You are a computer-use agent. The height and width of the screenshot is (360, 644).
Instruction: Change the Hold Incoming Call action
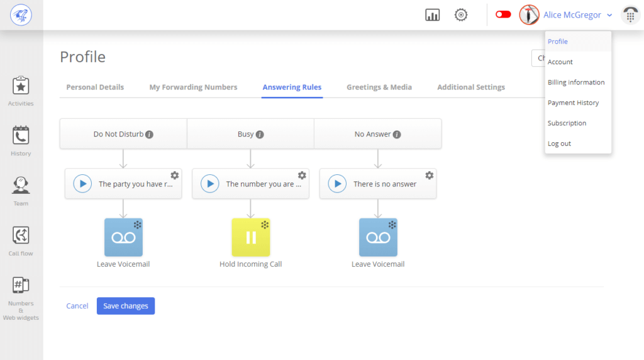(x=250, y=237)
